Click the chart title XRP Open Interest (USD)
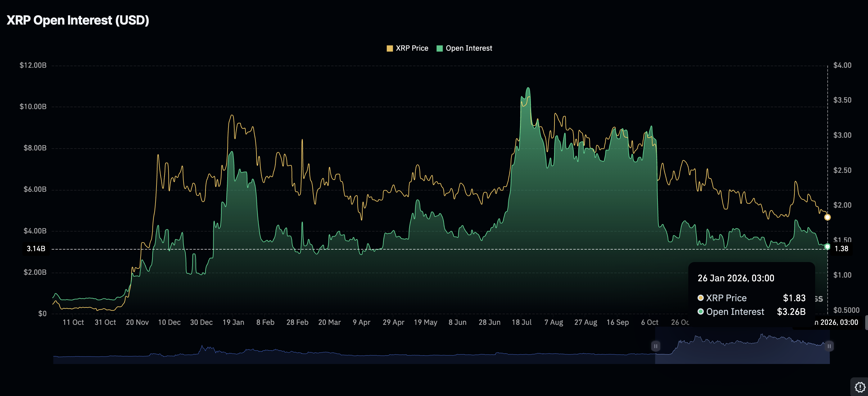This screenshot has width=868, height=396. 78,20
